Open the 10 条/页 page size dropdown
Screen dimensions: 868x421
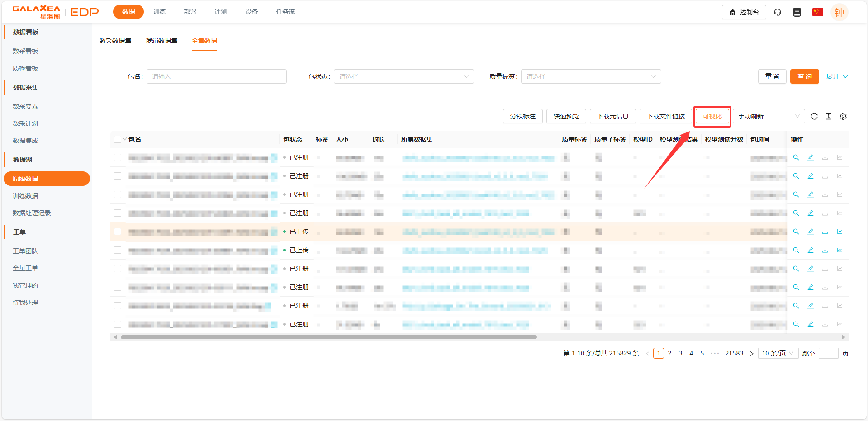778,353
